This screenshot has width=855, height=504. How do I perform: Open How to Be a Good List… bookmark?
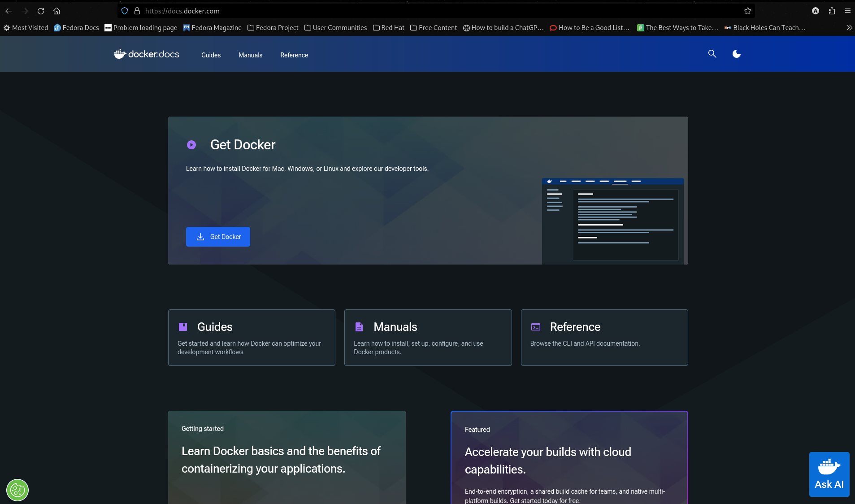coord(590,28)
